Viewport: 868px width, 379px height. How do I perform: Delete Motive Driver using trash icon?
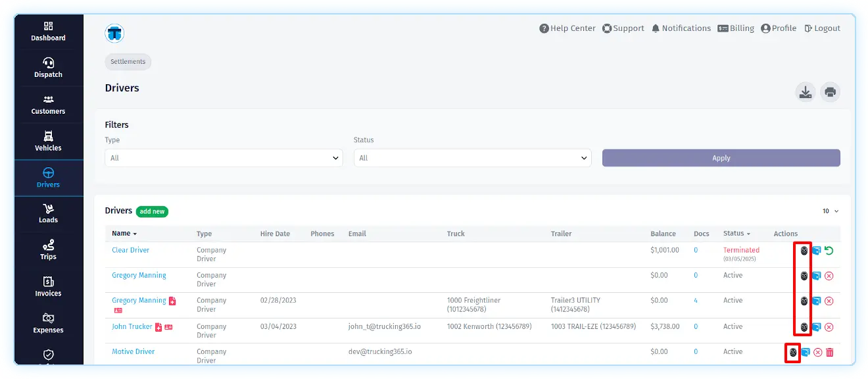click(830, 353)
